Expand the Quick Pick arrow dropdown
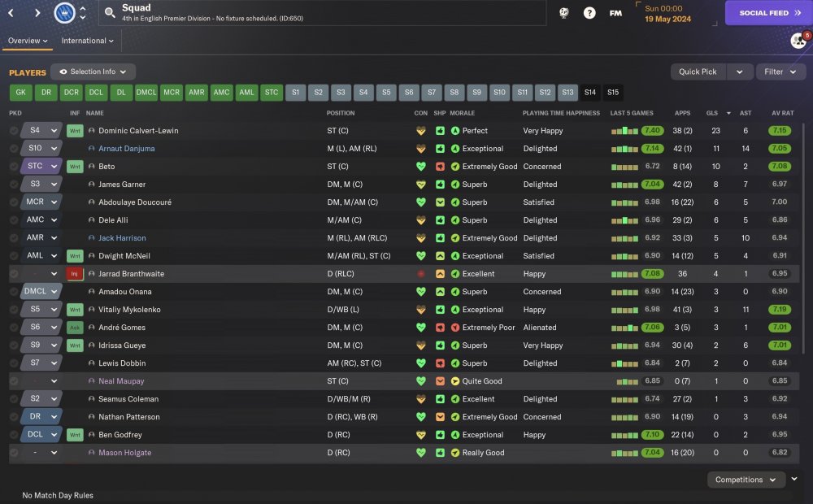Image resolution: width=813 pixels, height=504 pixels. click(x=739, y=72)
